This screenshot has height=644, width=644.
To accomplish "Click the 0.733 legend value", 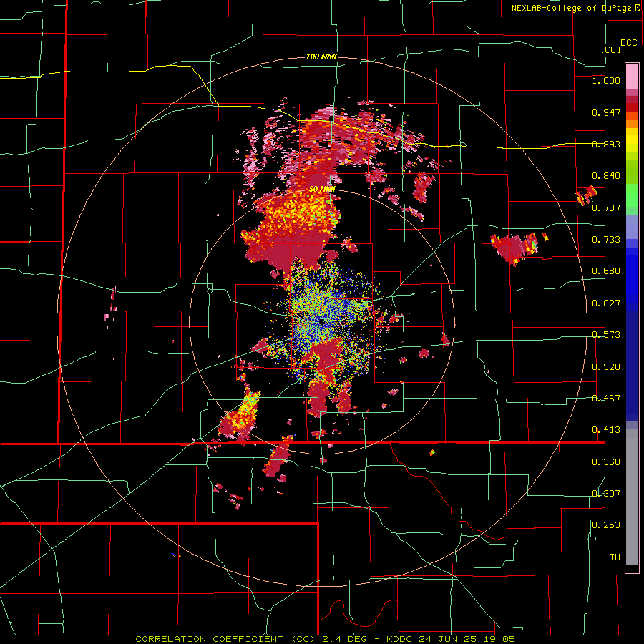I will pyautogui.click(x=606, y=240).
